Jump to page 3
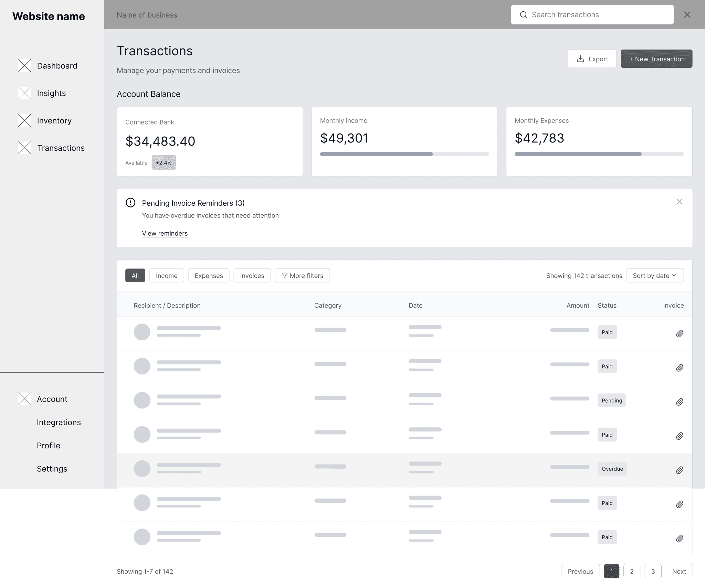 click(653, 571)
